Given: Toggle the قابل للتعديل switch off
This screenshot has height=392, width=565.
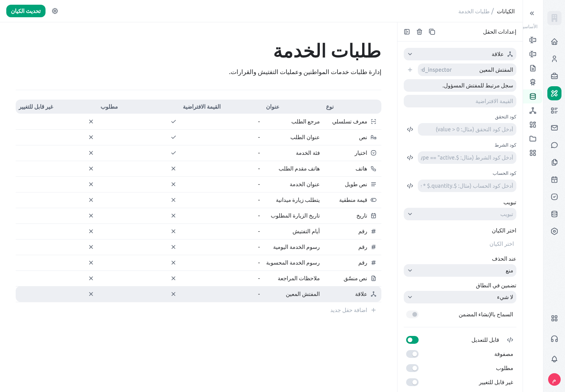Looking at the screenshot, I should [412, 340].
